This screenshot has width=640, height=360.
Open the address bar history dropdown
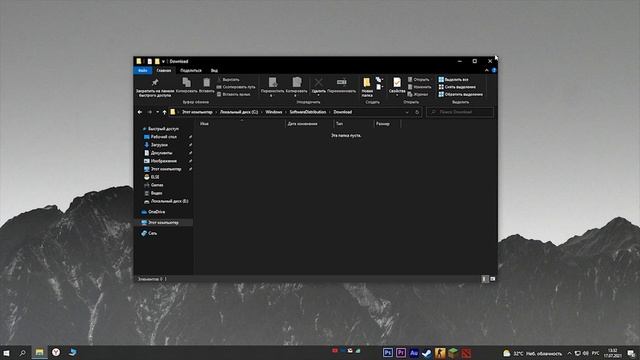tap(407, 112)
